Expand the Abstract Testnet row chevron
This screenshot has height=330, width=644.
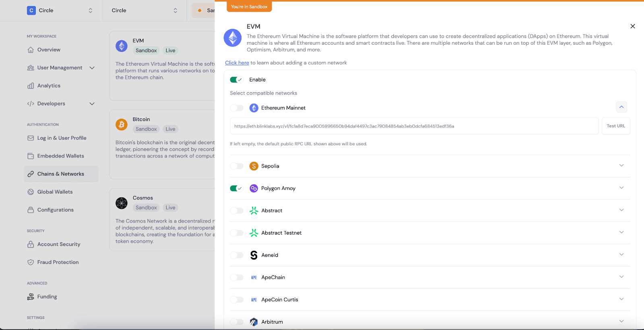[x=621, y=232]
